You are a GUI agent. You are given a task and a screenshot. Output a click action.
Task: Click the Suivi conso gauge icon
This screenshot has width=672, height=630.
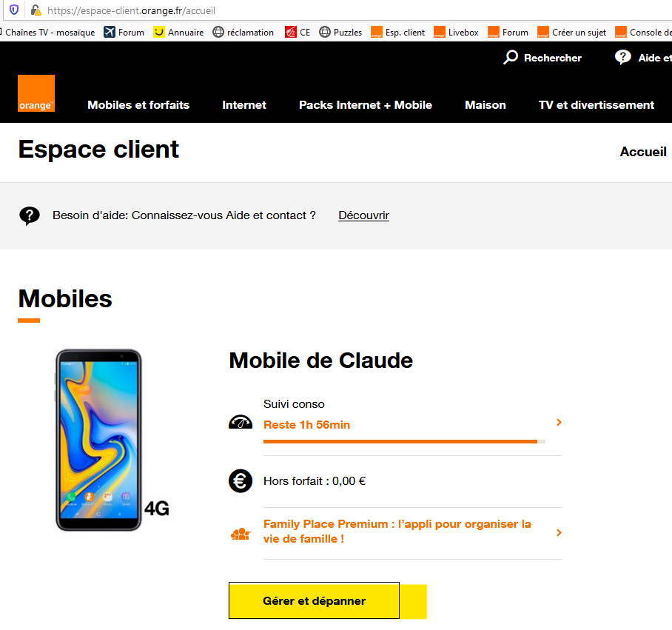(241, 423)
